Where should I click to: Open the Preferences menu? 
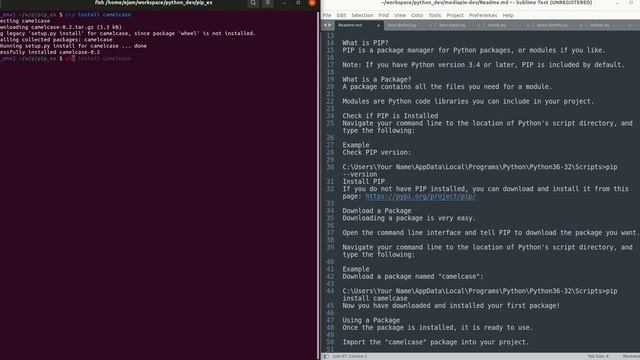(x=483, y=15)
